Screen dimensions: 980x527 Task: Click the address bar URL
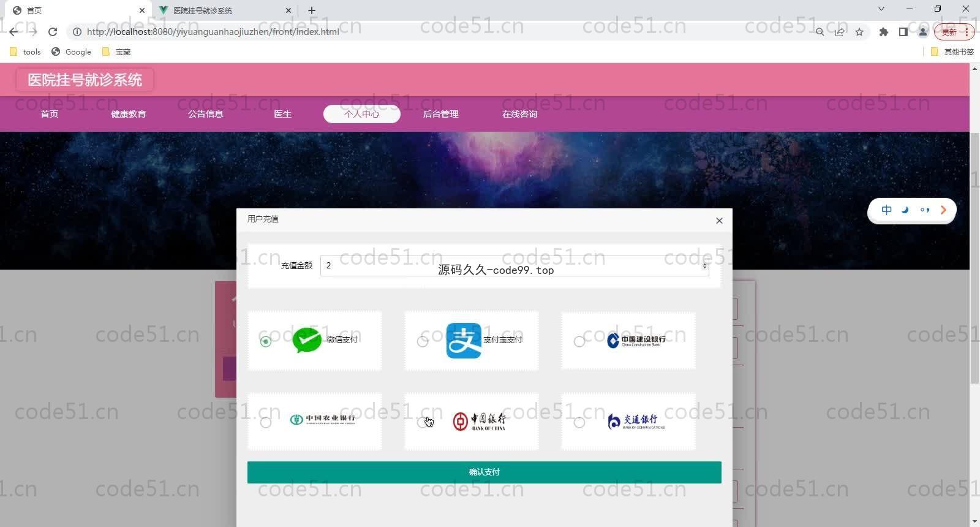tap(213, 32)
